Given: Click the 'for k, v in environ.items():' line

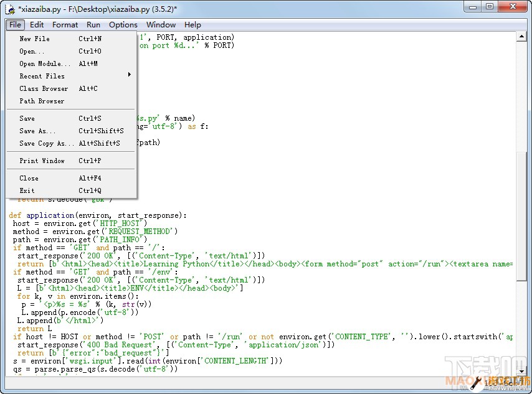Looking at the screenshot, I should point(78,296).
